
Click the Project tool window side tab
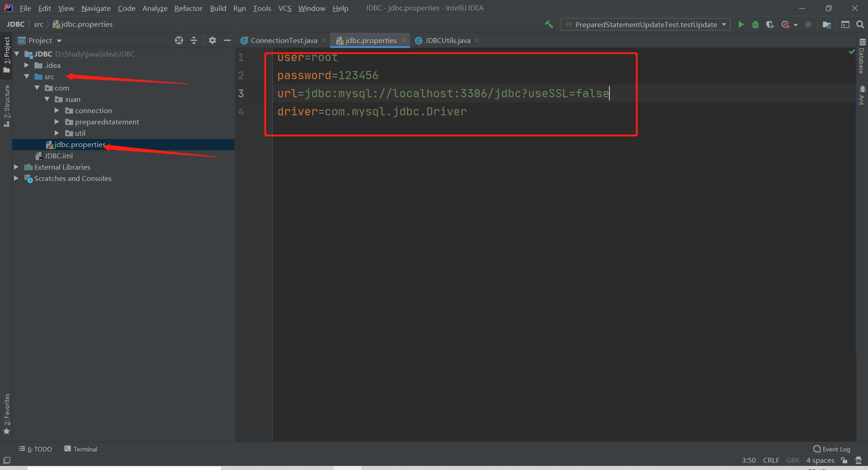click(6, 55)
